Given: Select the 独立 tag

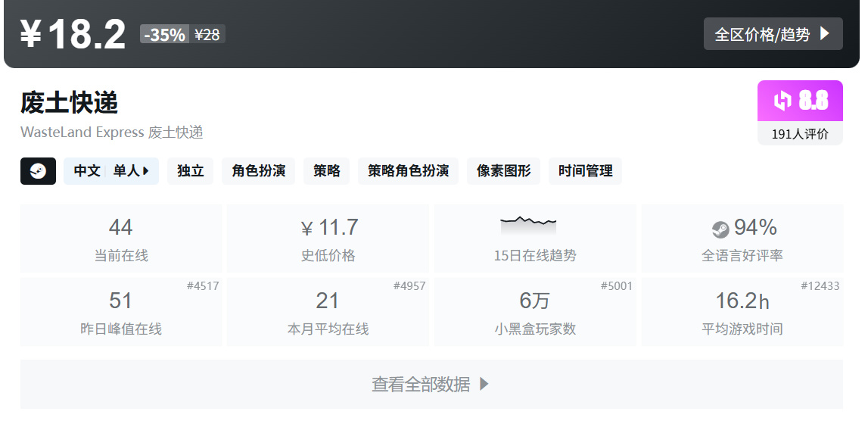Looking at the screenshot, I should pyautogui.click(x=191, y=171).
